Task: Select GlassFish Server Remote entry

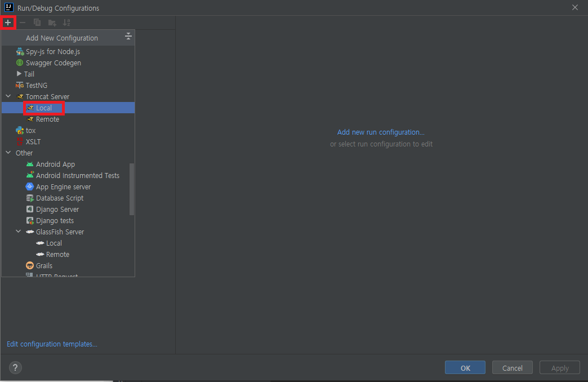Action: 68,254
